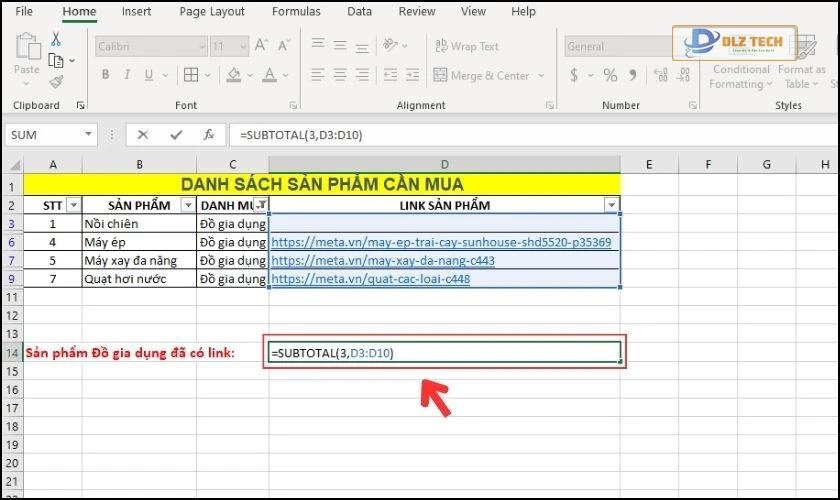Expand the Name Box dropdown
This screenshot has height=500, width=840.
[90, 134]
